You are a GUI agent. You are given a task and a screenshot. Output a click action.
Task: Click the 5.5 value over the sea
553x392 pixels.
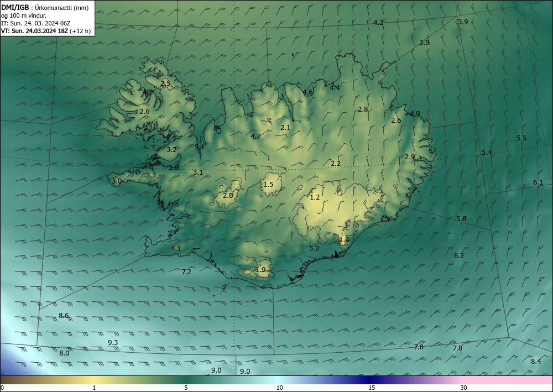click(521, 138)
